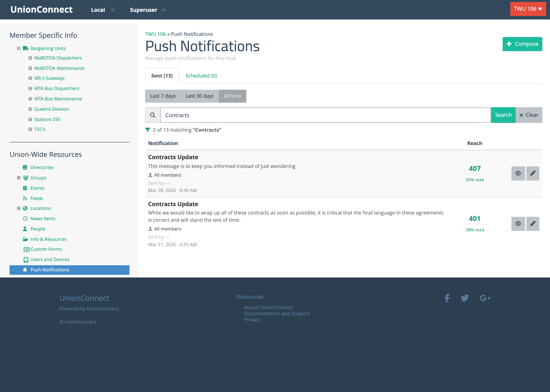
Task: Click the 38% read label
Action: [474, 230]
